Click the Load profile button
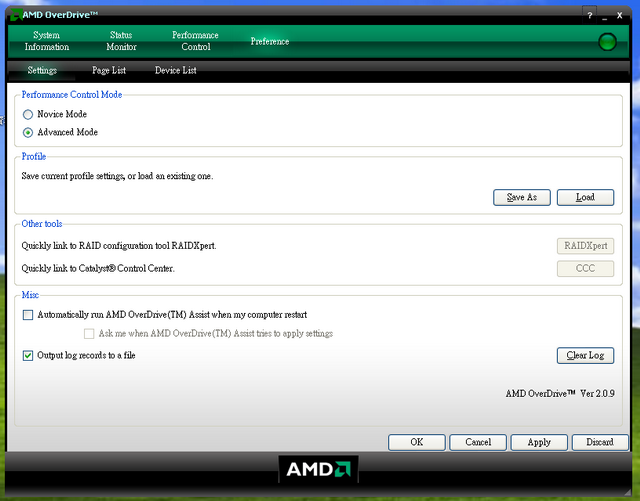Screen dimensions: 640x501 [x=585, y=197]
